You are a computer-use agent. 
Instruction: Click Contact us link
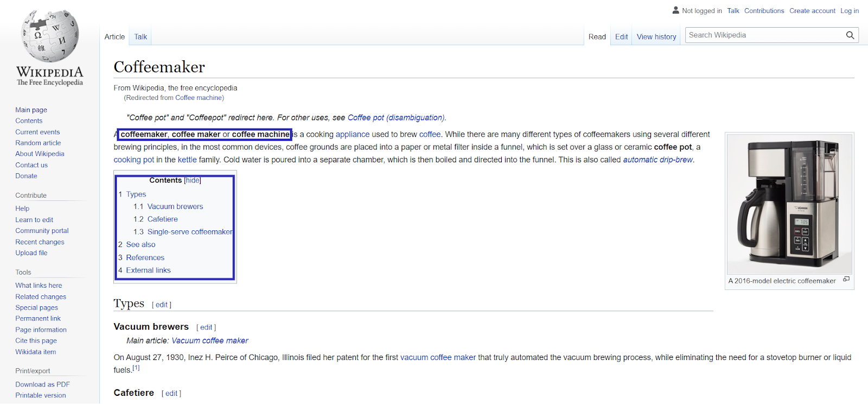(x=31, y=165)
